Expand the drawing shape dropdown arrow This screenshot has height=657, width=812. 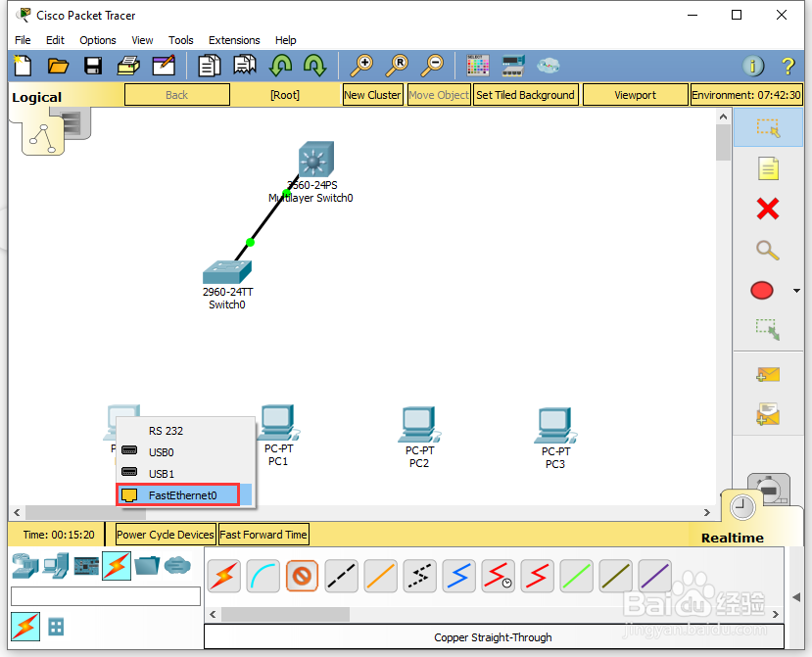point(796,291)
